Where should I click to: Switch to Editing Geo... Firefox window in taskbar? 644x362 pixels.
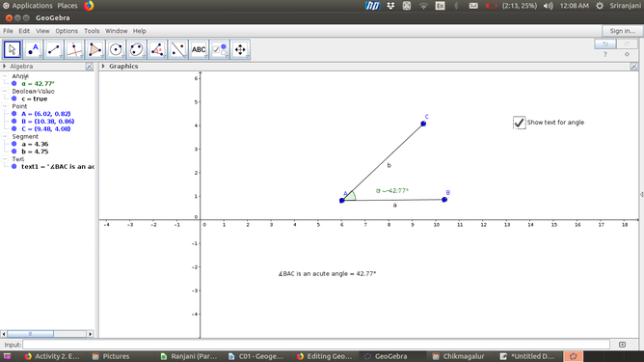pos(324,356)
